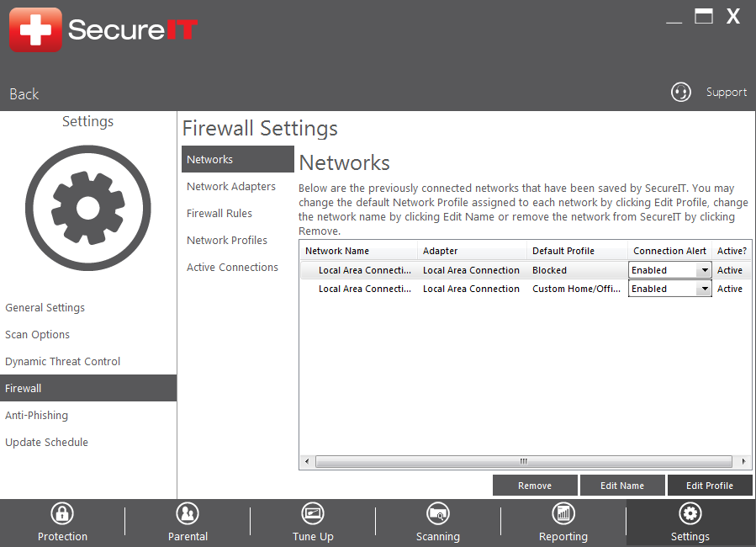Click Reporting label in bottom bar

coord(563,536)
